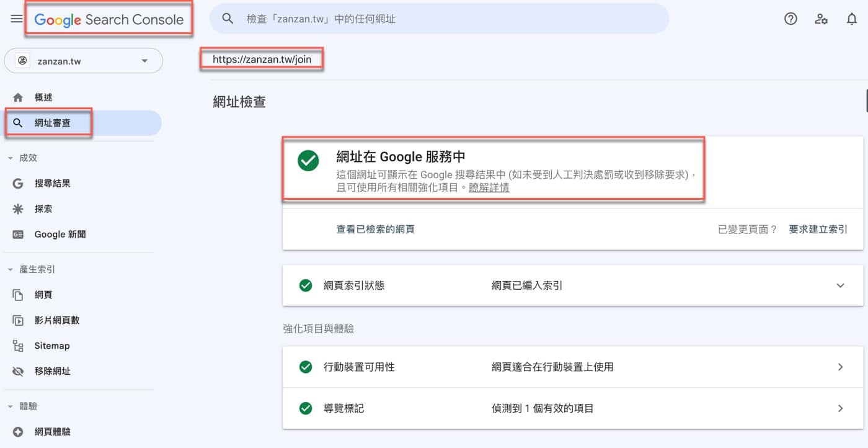Click the 強化項目與體驗 section label
The image size is (868, 448).
pyautogui.click(x=318, y=328)
